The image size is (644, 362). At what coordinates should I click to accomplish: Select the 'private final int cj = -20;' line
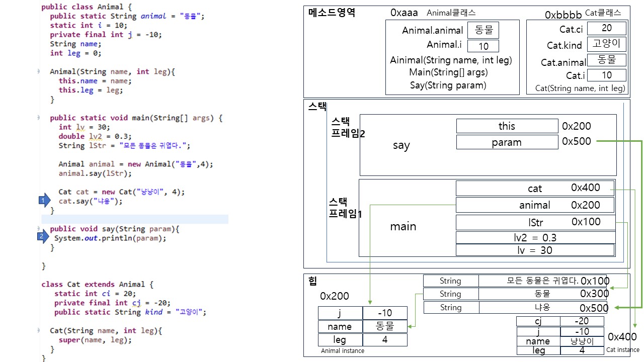click(112, 303)
